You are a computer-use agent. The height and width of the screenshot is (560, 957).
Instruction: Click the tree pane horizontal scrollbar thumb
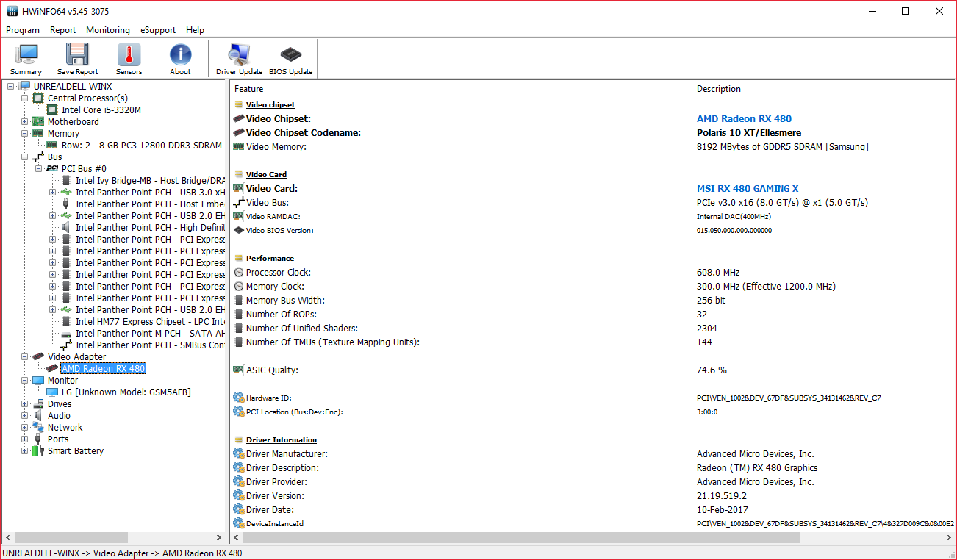coord(71,538)
